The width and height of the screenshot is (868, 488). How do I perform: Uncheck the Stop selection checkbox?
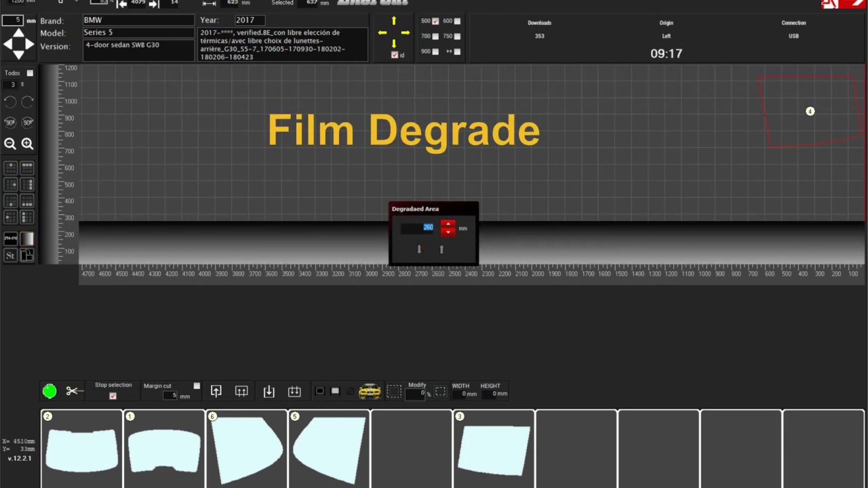point(113,396)
